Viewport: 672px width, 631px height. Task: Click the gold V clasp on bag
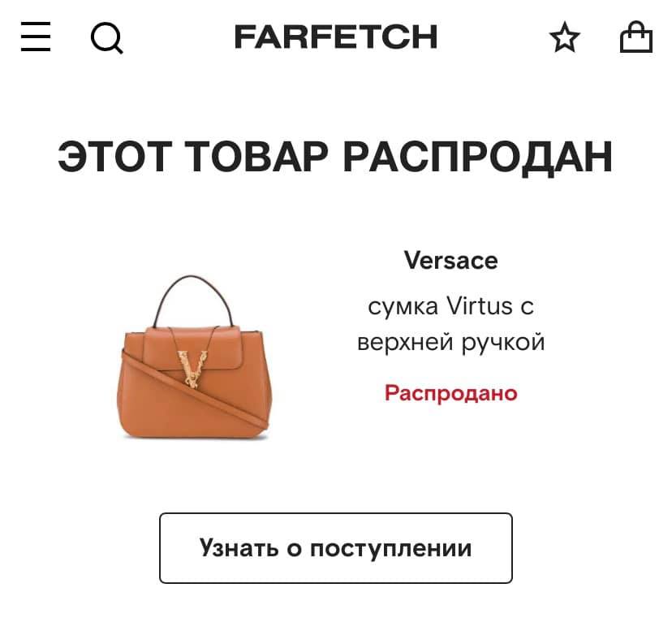[192, 368]
